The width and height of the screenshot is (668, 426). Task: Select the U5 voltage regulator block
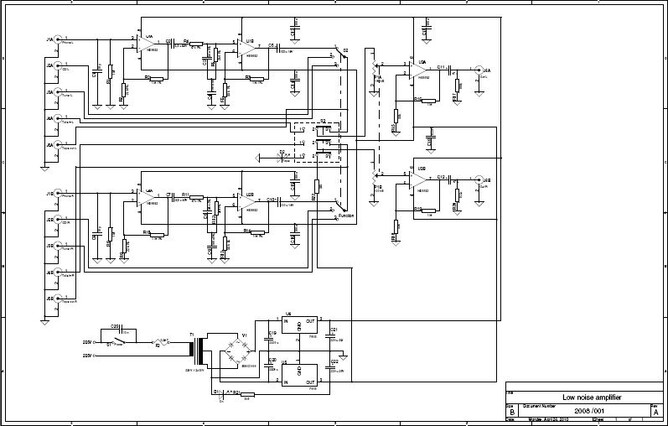(x=299, y=371)
